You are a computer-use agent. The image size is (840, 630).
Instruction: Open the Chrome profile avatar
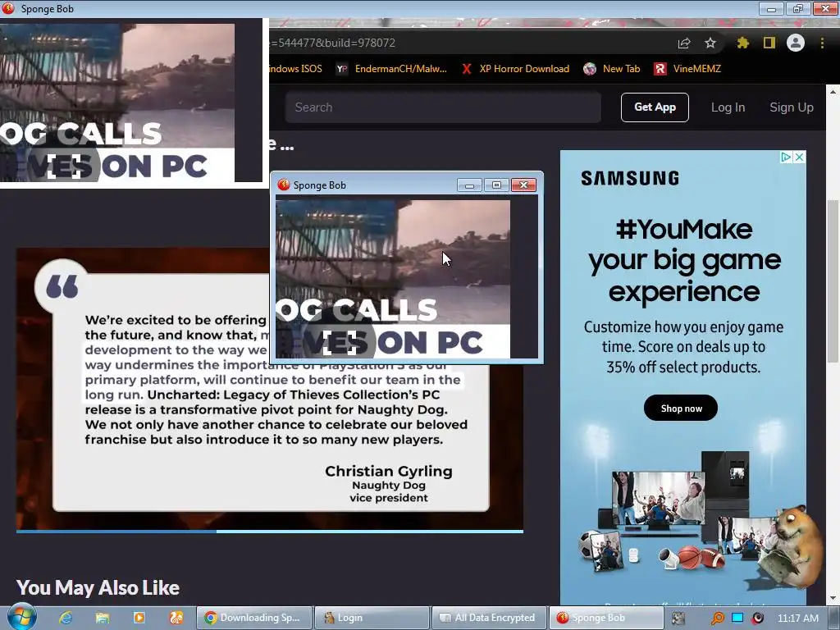(796, 43)
